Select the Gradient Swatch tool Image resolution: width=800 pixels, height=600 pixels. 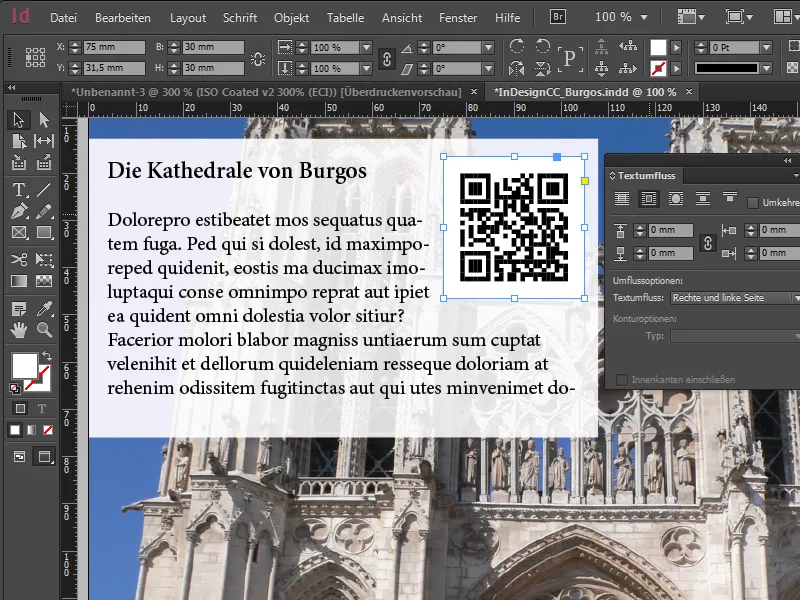tap(18, 281)
